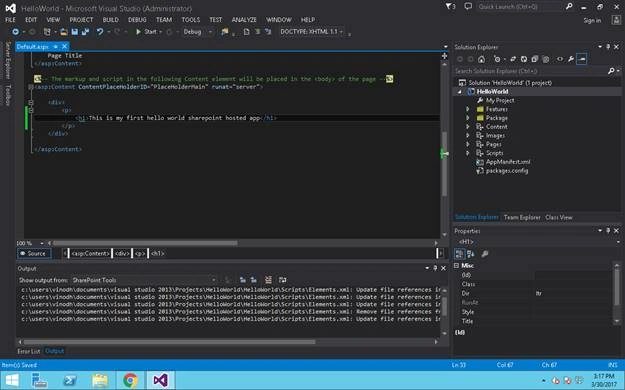Click the Open File folder icon
Screen dimensions: 625x390
coord(63,32)
